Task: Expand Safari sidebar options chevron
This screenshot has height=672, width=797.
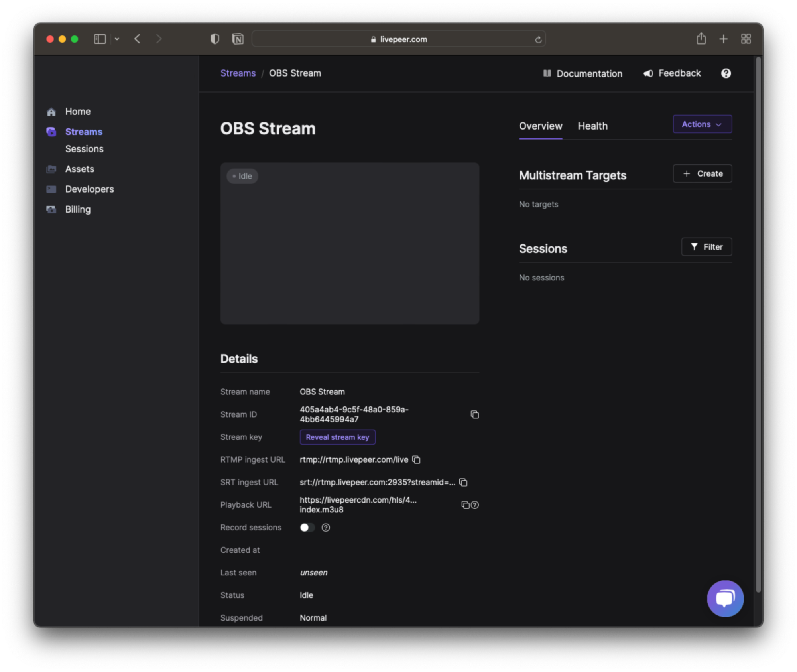Action: (x=117, y=39)
